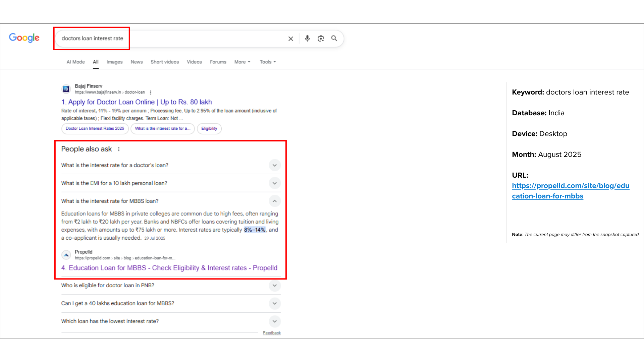Expand the EMI for 10 lakh question
644x362 pixels.
pos(274,183)
